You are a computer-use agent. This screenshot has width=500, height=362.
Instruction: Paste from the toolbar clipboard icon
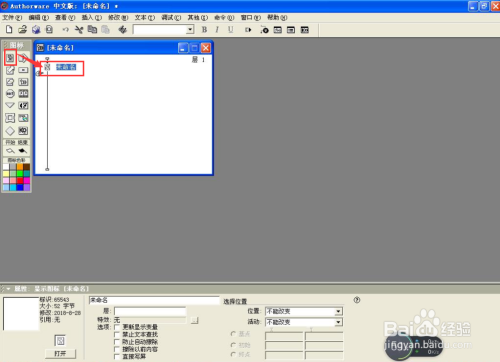point(105,30)
